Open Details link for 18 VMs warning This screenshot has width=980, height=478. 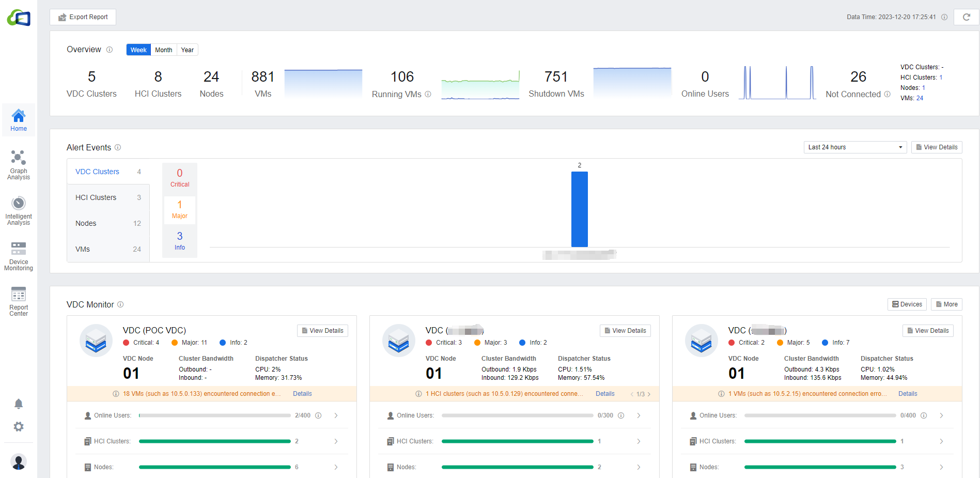(x=302, y=394)
